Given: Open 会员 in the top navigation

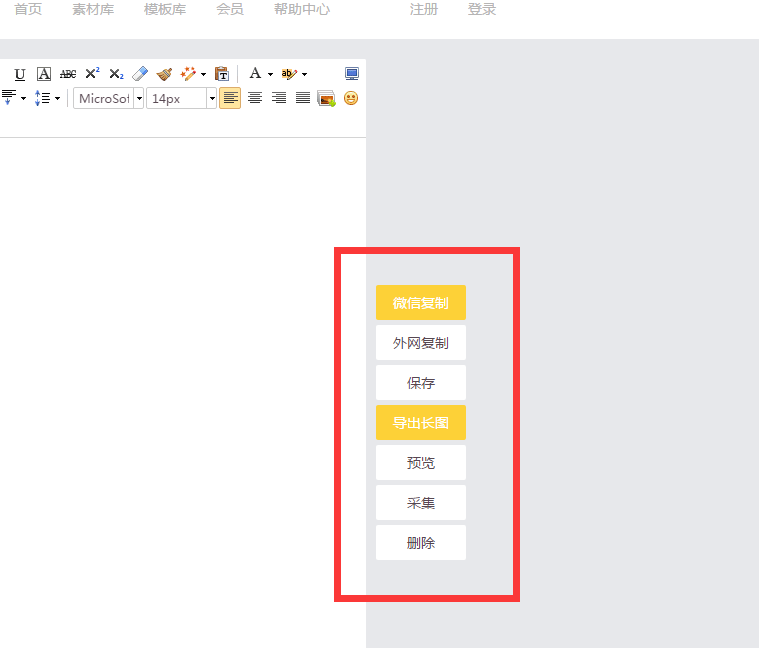Looking at the screenshot, I should pyautogui.click(x=230, y=9).
